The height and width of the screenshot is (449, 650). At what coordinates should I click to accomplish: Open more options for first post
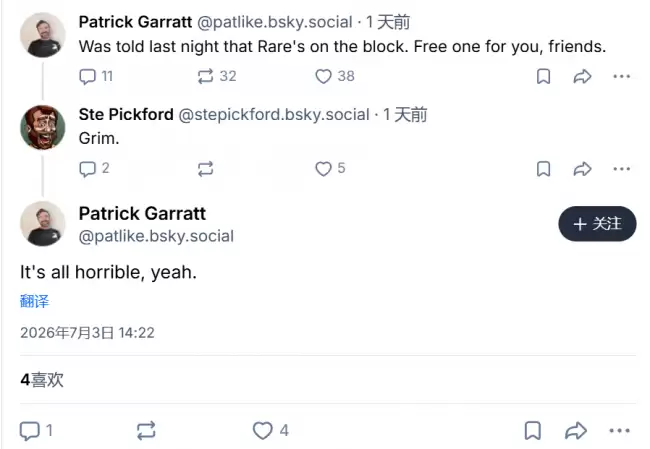(x=621, y=76)
